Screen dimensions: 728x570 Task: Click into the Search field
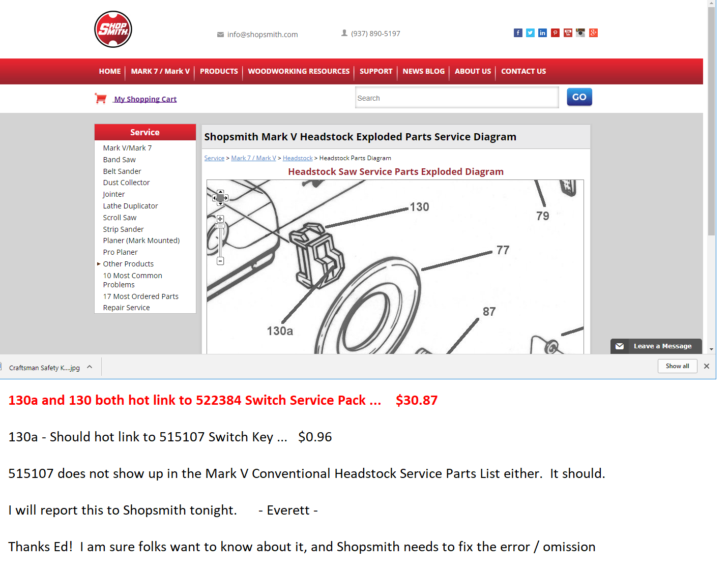[x=457, y=98]
